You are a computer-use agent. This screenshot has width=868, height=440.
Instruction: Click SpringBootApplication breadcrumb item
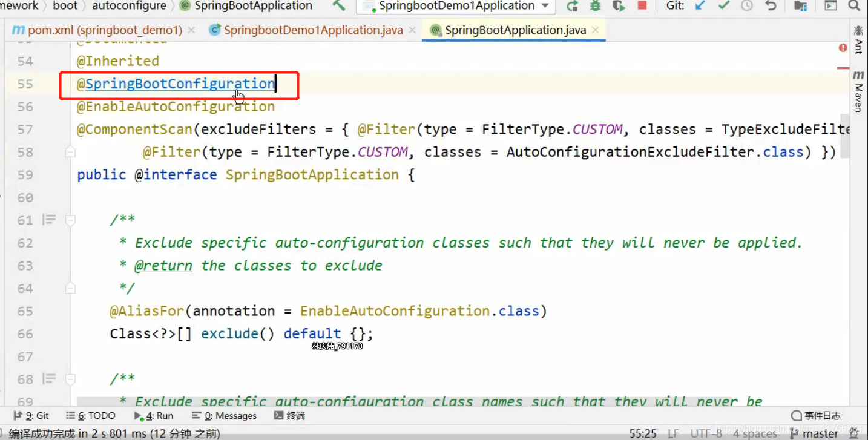(x=246, y=6)
